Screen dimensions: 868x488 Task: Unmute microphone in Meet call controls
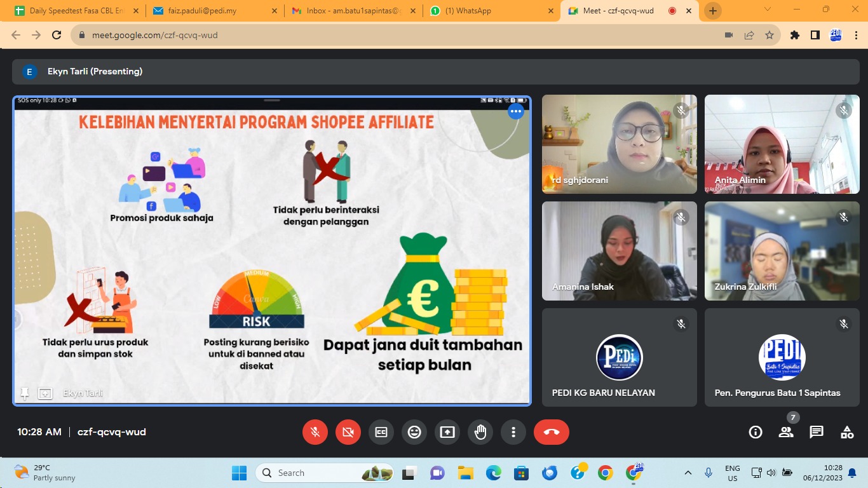coord(315,432)
